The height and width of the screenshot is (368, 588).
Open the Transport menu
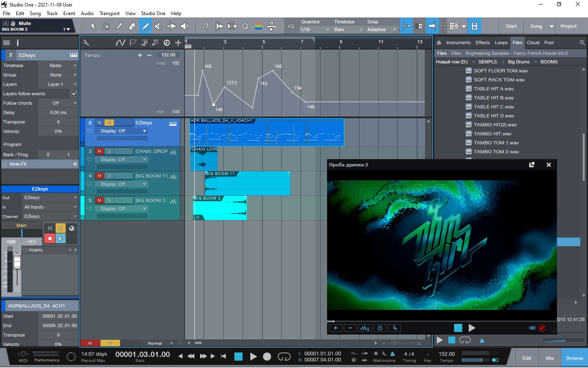coord(110,13)
